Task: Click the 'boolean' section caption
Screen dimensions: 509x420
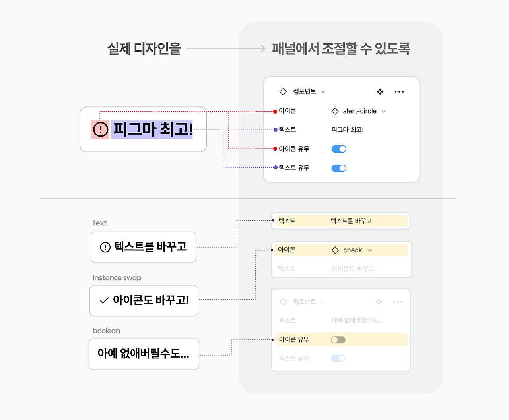Action: [106, 331]
